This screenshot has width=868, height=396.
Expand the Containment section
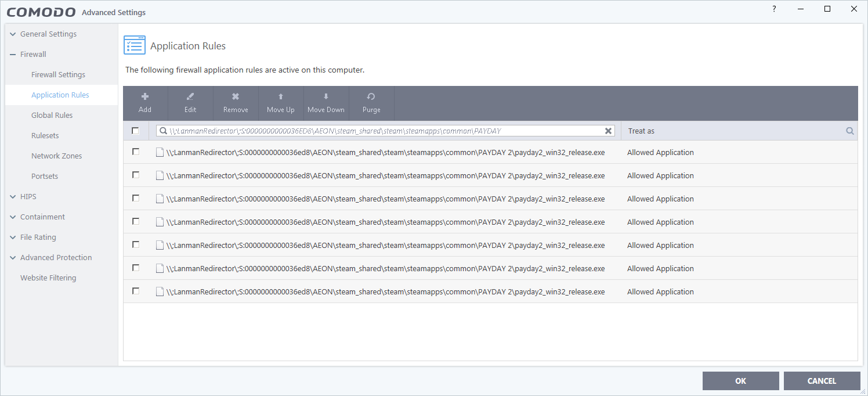[x=13, y=217]
